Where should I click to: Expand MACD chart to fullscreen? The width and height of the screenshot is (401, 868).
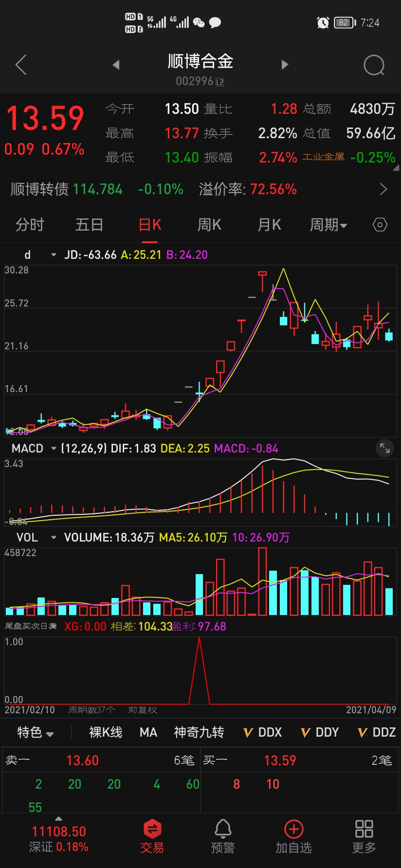(384, 448)
